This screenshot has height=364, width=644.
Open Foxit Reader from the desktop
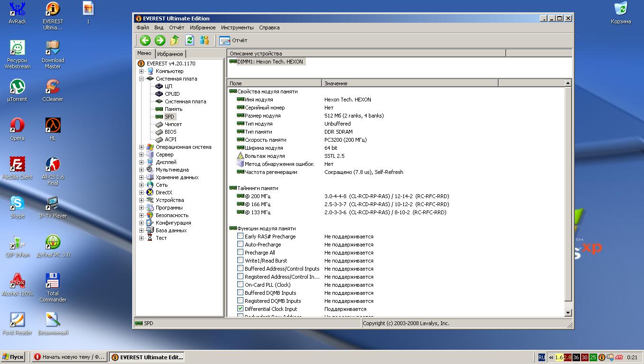point(18,324)
